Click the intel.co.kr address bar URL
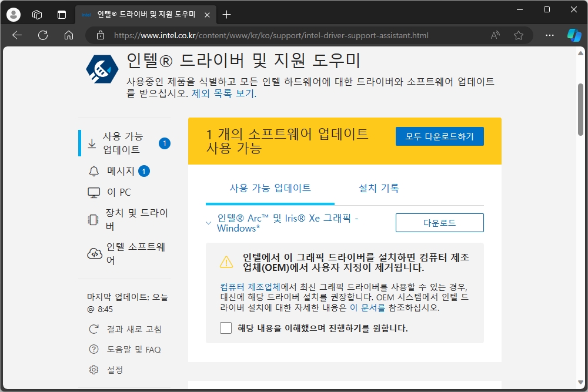The image size is (588, 392). pos(270,35)
